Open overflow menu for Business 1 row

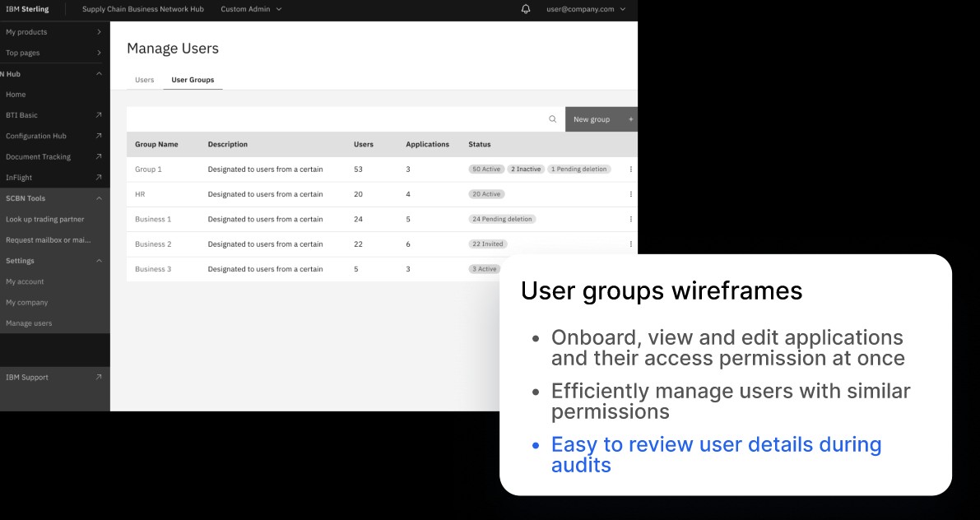[630, 220]
